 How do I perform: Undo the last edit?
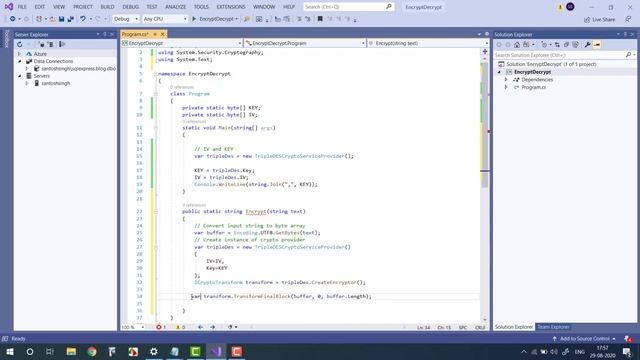pos(83,19)
